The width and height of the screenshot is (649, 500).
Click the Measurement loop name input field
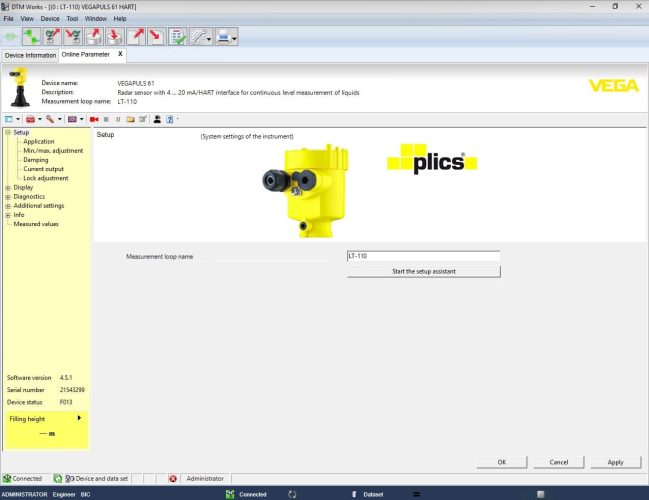[423, 256]
